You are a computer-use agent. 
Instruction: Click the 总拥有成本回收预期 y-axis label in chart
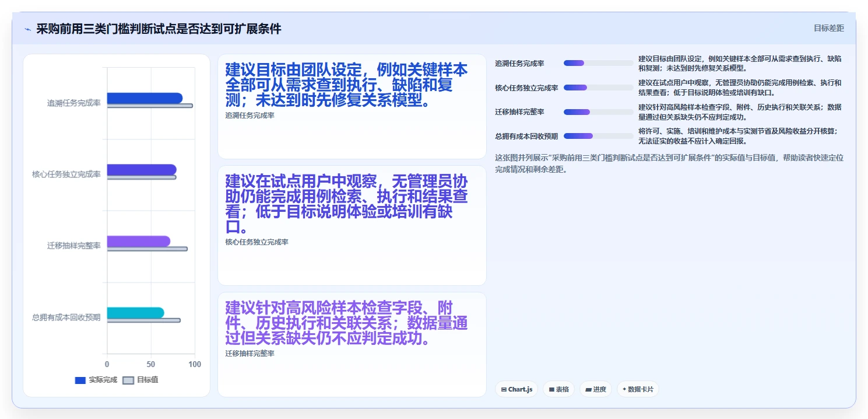point(66,317)
